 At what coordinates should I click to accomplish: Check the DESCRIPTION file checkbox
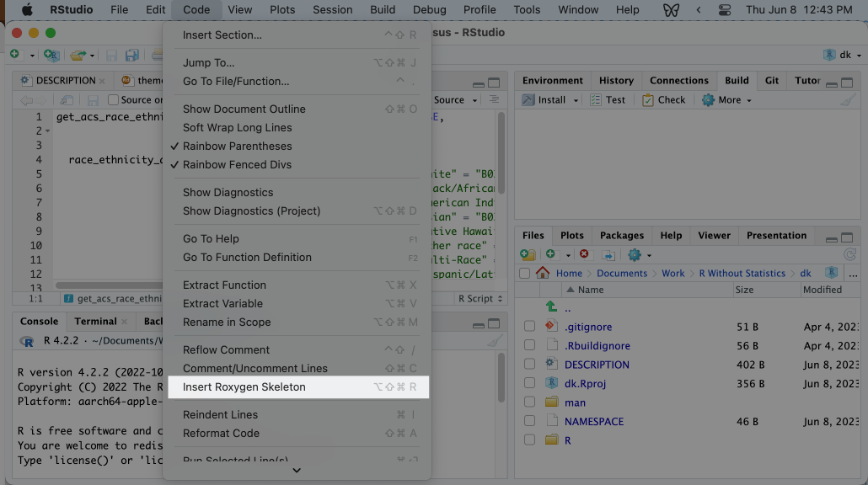(530, 364)
